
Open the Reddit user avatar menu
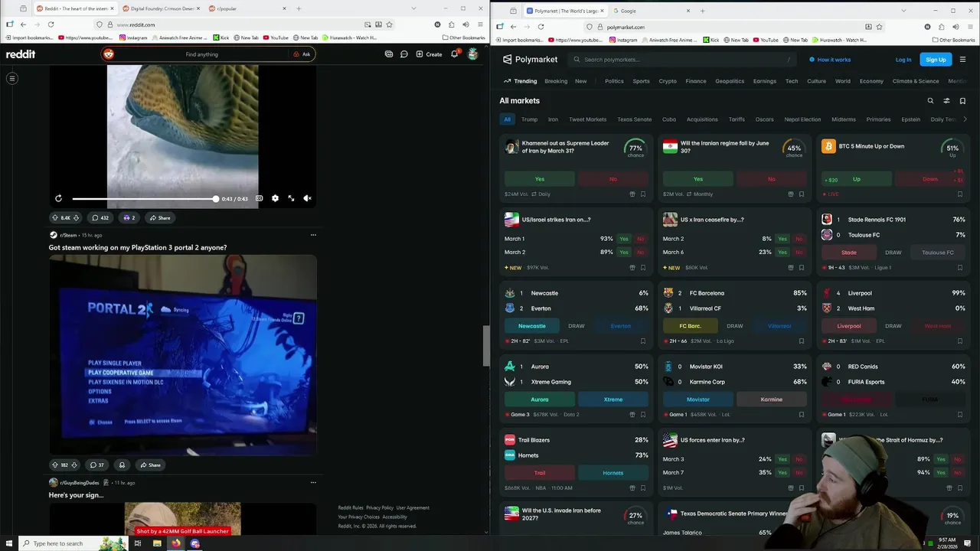(473, 54)
